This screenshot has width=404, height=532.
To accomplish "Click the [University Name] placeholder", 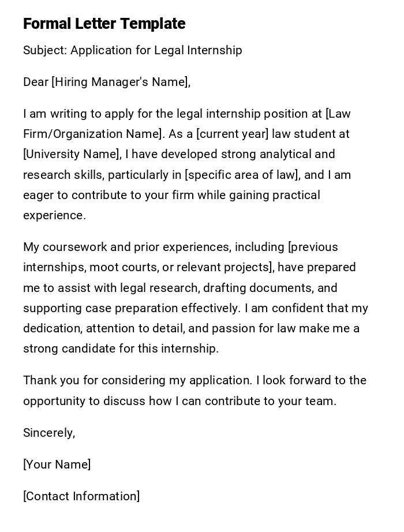I will pos(72,154).
